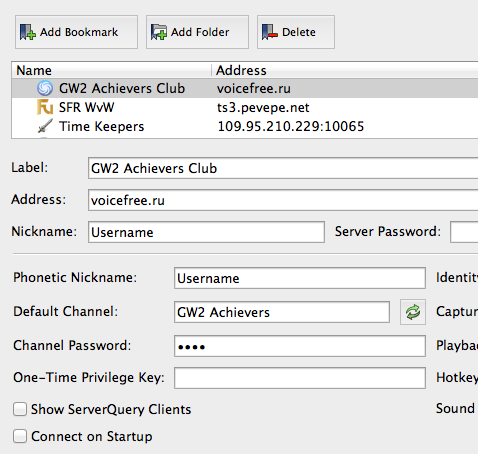Enable Show ServerQuery Clients checkbox
Viewport: 478px width, 454px height.
point(20,409)
